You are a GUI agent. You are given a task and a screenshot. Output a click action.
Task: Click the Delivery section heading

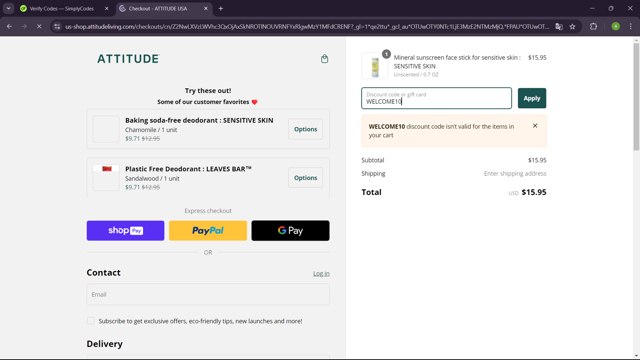104,344
